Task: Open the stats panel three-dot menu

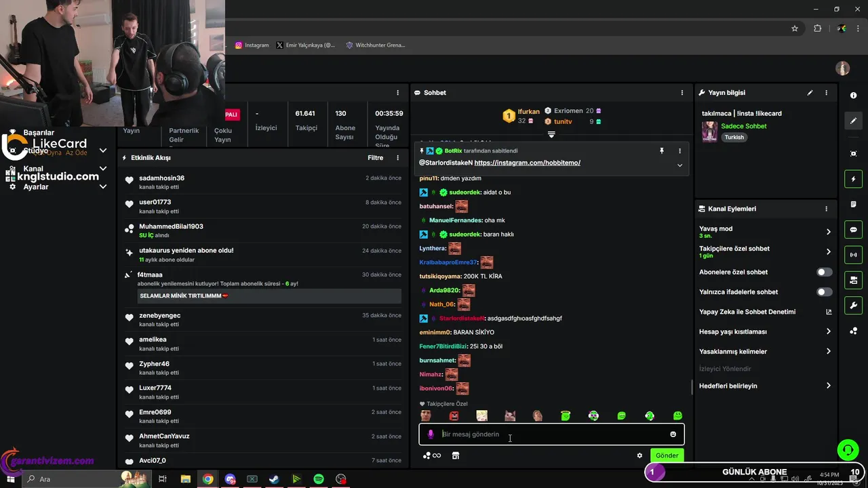Action: (x=398, y=93)
